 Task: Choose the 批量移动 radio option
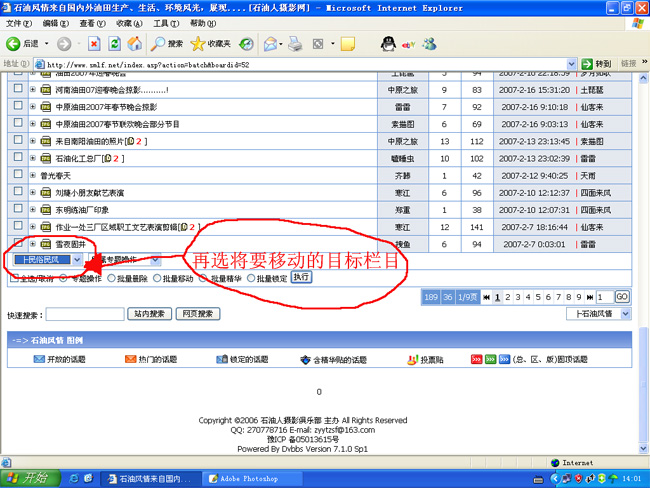(x=157, y=278)
